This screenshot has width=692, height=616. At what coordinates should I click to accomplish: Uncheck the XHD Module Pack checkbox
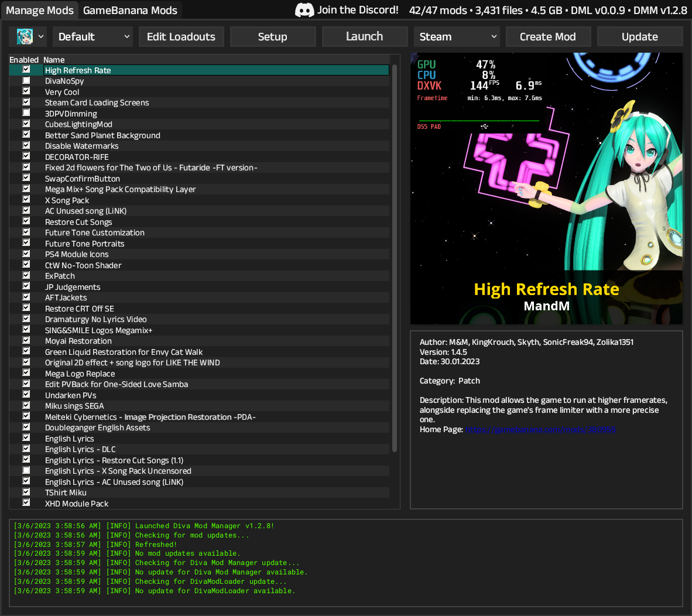pyautogui.click(x=26, y=502)
